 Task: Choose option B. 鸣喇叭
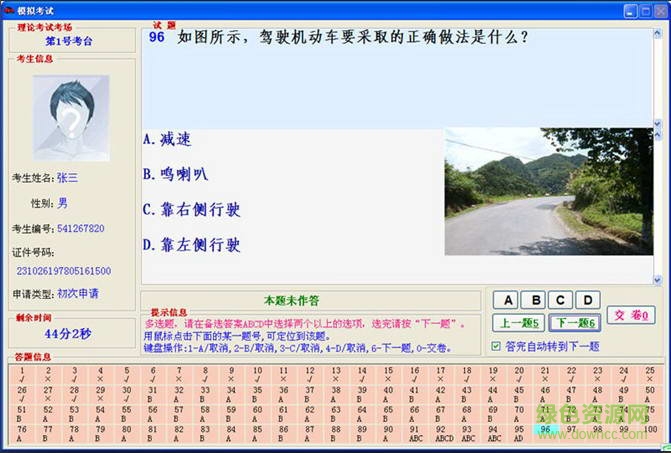click(x=175, y=174)
